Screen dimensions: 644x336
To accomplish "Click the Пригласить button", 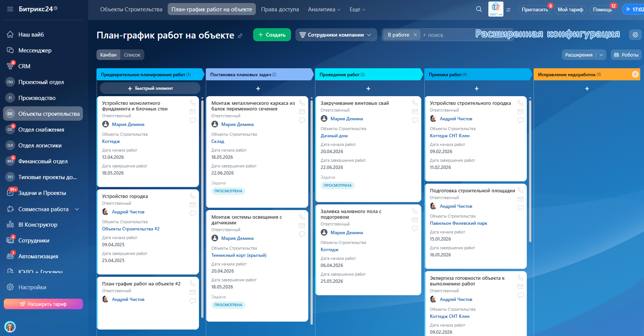I will [x=535, y=9].
